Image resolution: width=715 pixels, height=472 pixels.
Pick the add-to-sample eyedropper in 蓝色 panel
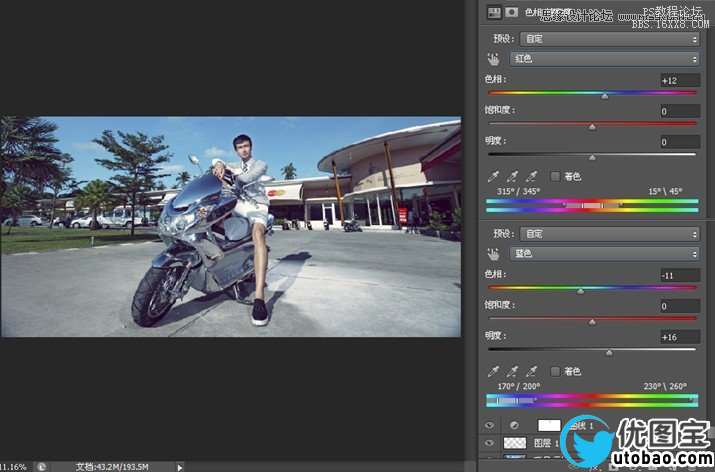[x=513, y=371]
